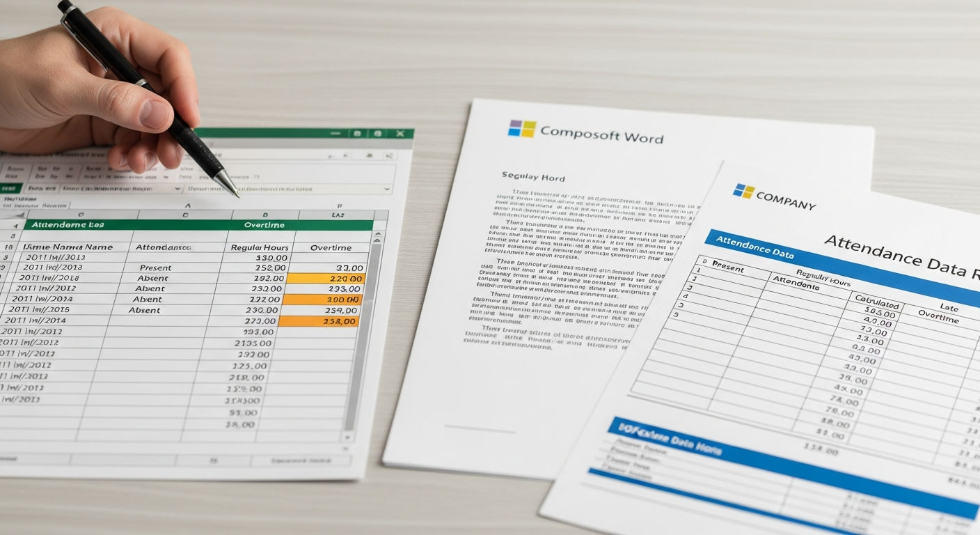980x535 pixels.
Task: Click the scroll-down arrow on the spreadsheet scrollbar
Action: (x=347, y=436)
